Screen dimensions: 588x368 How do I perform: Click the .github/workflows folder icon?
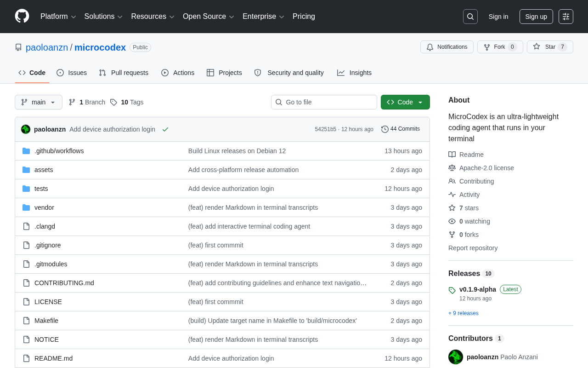pyautogui.click(x=26, y=151)
